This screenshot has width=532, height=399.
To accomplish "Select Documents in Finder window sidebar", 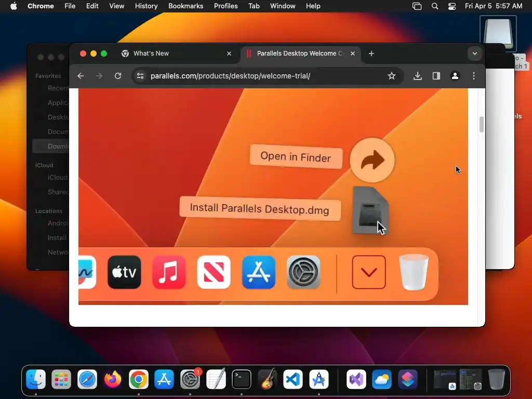I will (51, 131).
